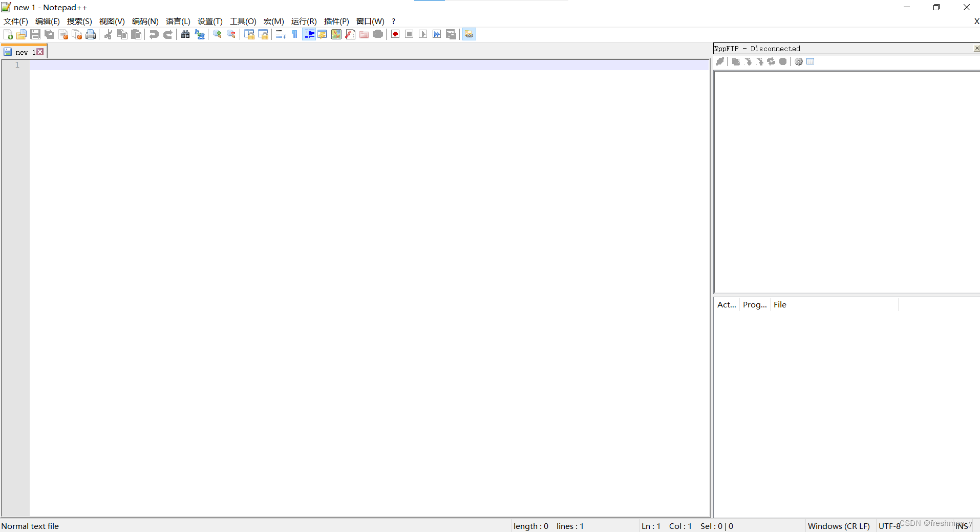Open NppFTP settings using the gear icon
The width and height of the screenshot is (980, 532).
point(799,61)
